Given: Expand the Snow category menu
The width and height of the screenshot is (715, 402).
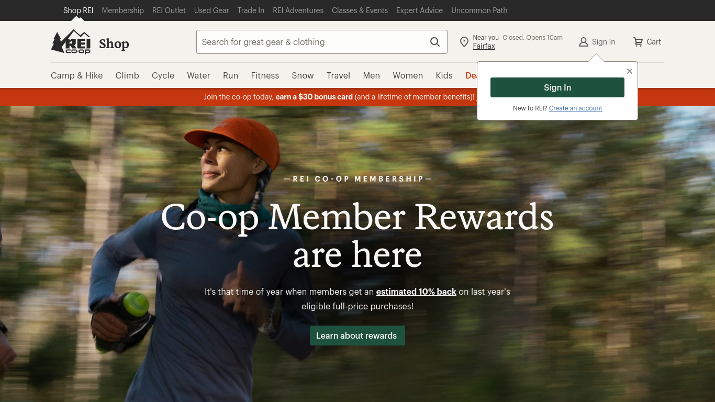Looking at the screenshot, I should (303, 76).
